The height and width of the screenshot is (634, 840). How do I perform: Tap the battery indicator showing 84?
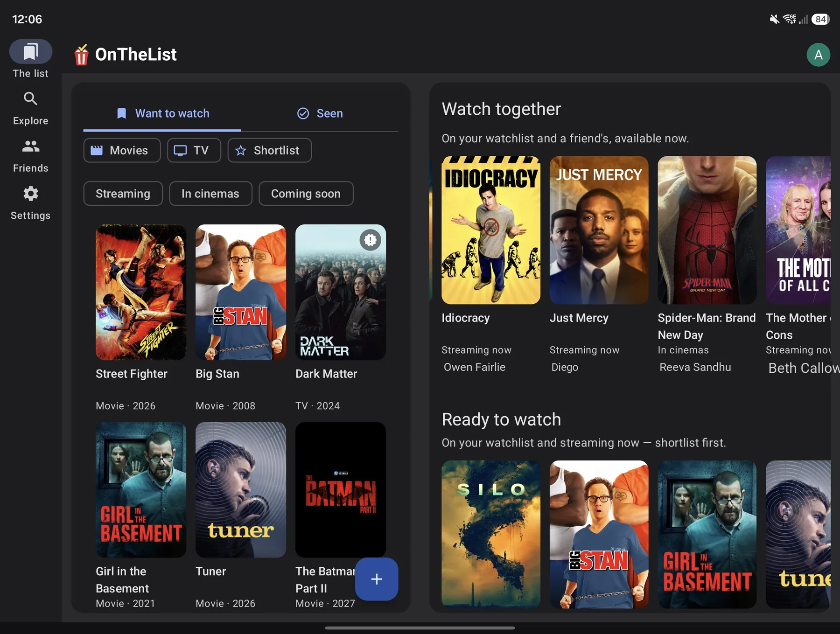pyautogui.click(x=820, y=19)
